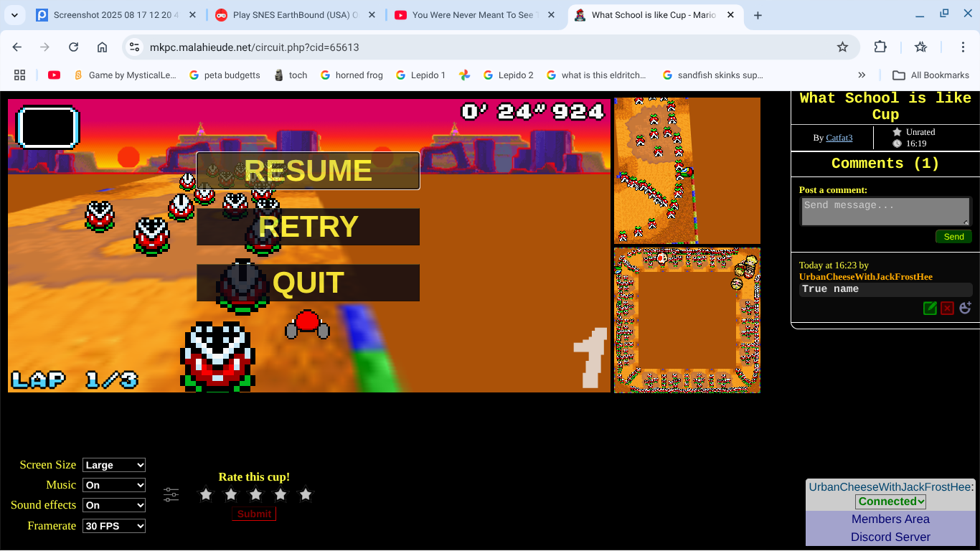Click the UrbanCheeseWithJackFrostHee chat username
Screen dimensions: 980x551
pyautogui.click(x=890, y=486)
